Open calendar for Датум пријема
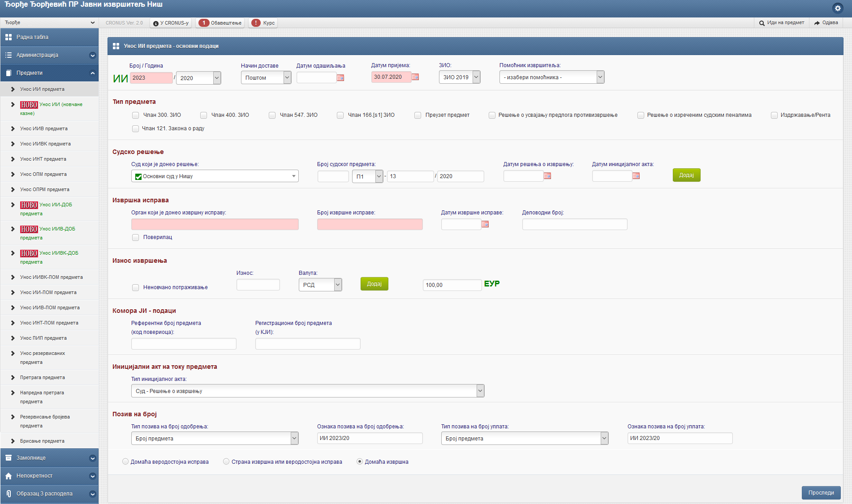The height and width of the screenshot is (504, 852). pyautogui.click(x=415, y=77)
